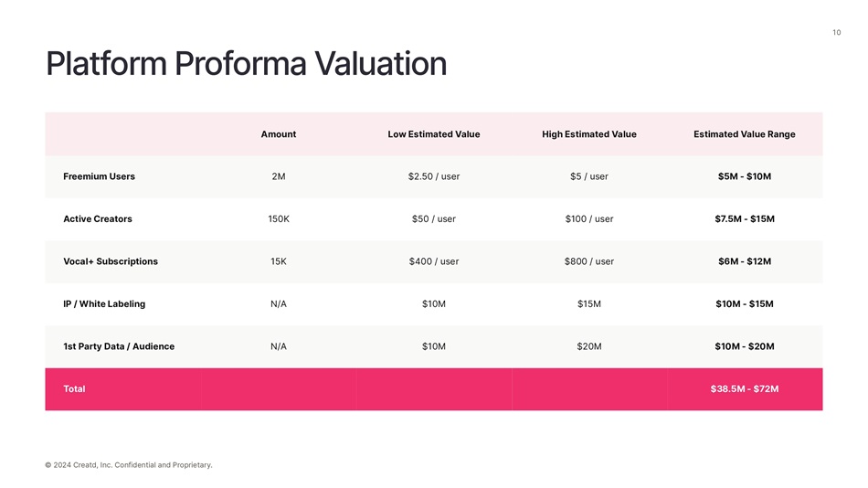The height and width of the screenshot is (488, 868).
Task: Click the Platform Proforma Valuation title
Action: point(246,64)
